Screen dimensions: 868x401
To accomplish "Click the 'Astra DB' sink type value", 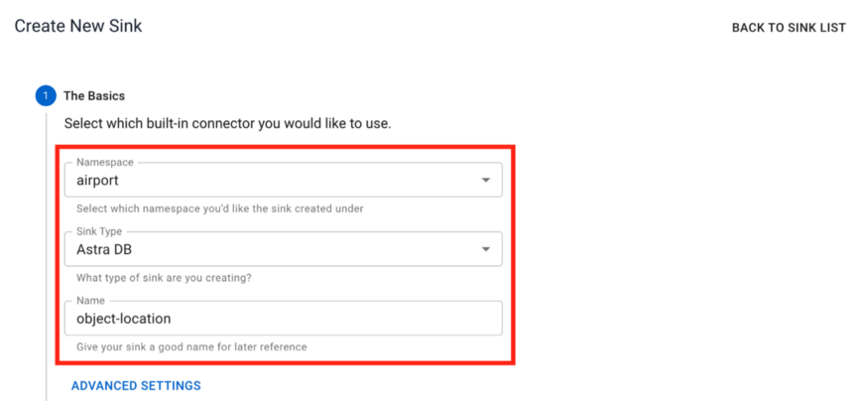I will [x=103, y=250].
